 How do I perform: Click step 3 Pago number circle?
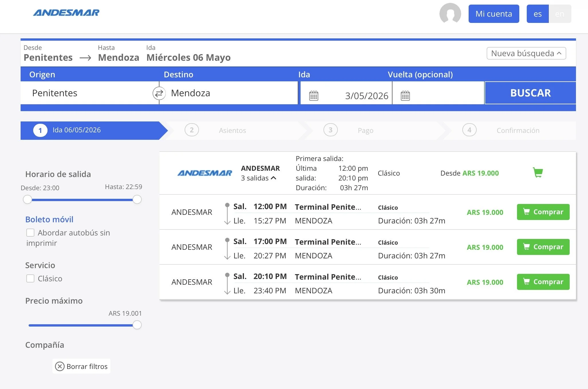point(331,130)
